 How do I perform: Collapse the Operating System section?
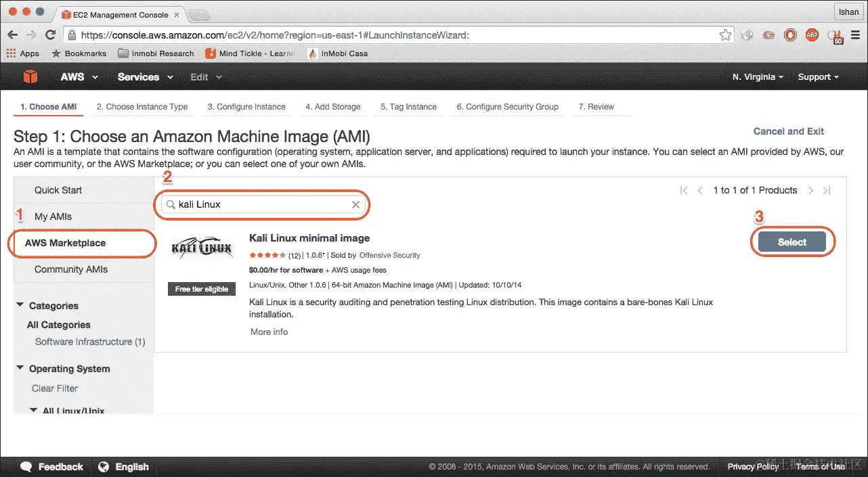click(20, 369)
